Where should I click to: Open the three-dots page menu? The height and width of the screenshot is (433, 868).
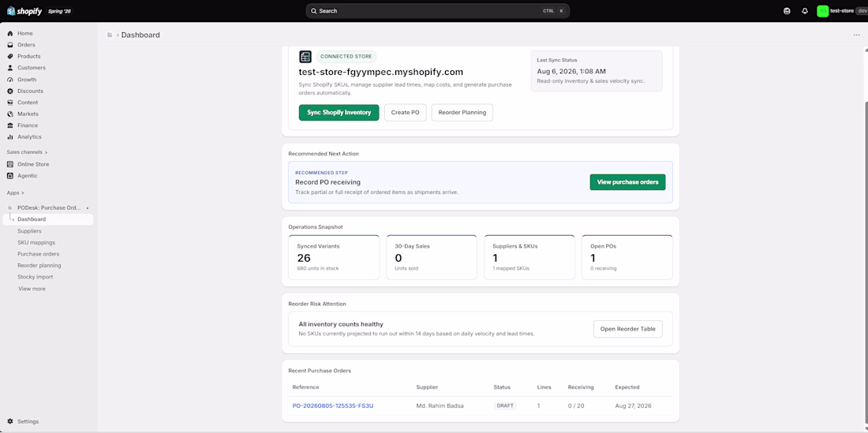coord(856,35)
